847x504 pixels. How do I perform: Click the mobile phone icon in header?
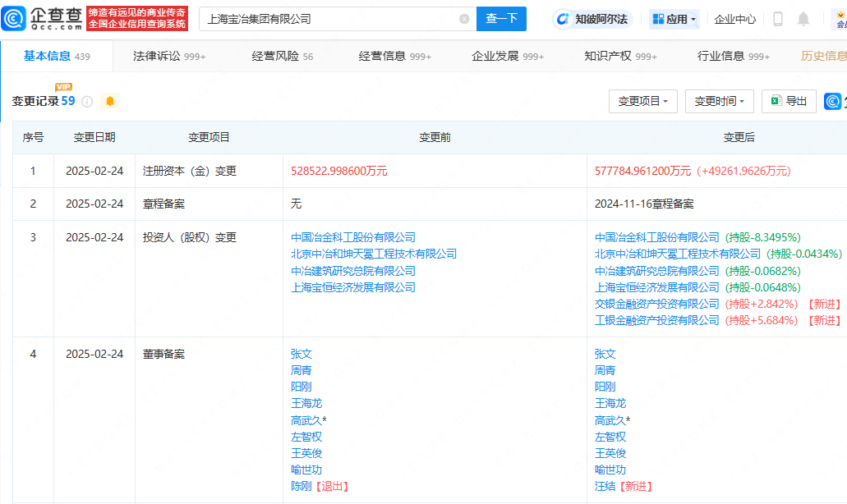778,19
